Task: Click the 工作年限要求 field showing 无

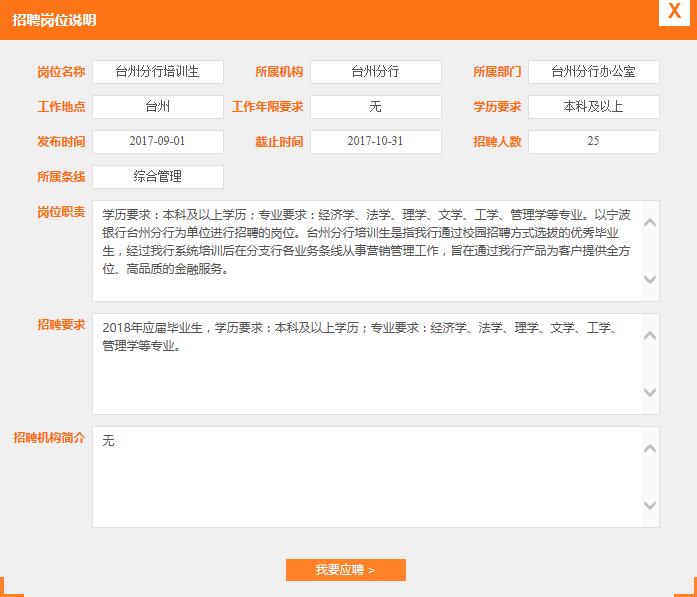Action: pos(375,107)
